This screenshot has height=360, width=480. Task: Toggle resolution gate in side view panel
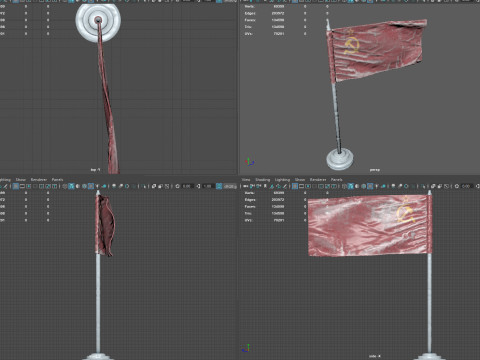[308, 186]
